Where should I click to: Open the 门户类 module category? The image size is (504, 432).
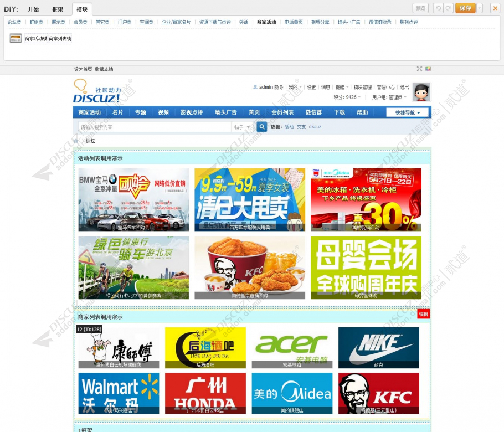pos(125,22)
